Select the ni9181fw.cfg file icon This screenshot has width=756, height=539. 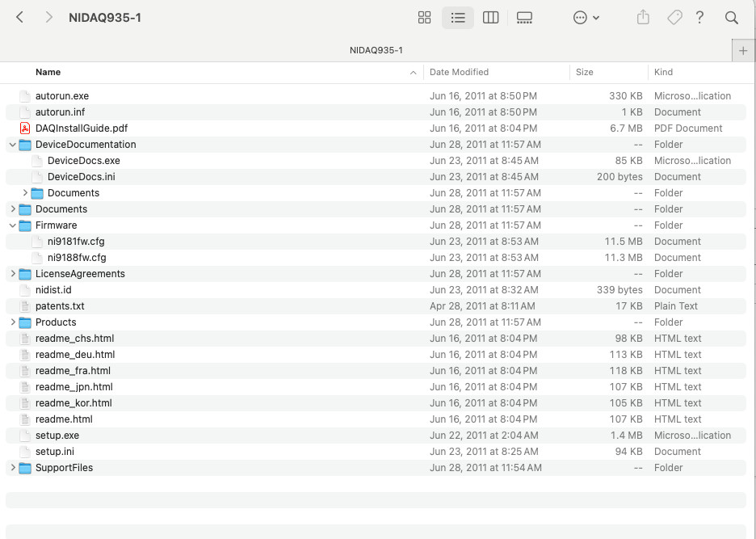(37, 242)
